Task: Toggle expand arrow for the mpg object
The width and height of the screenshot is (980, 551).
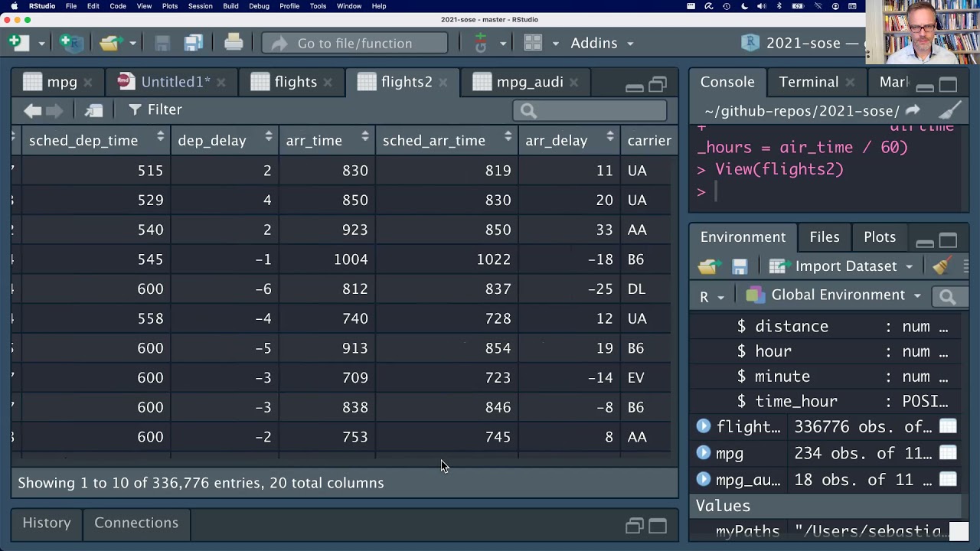Action: pyautogui.click(x=704, y=453)
